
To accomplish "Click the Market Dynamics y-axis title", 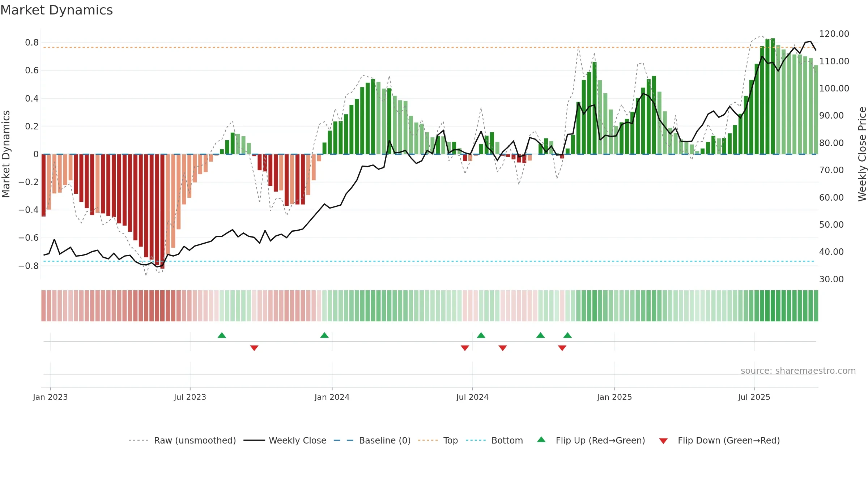I will (x=6, y=154).
